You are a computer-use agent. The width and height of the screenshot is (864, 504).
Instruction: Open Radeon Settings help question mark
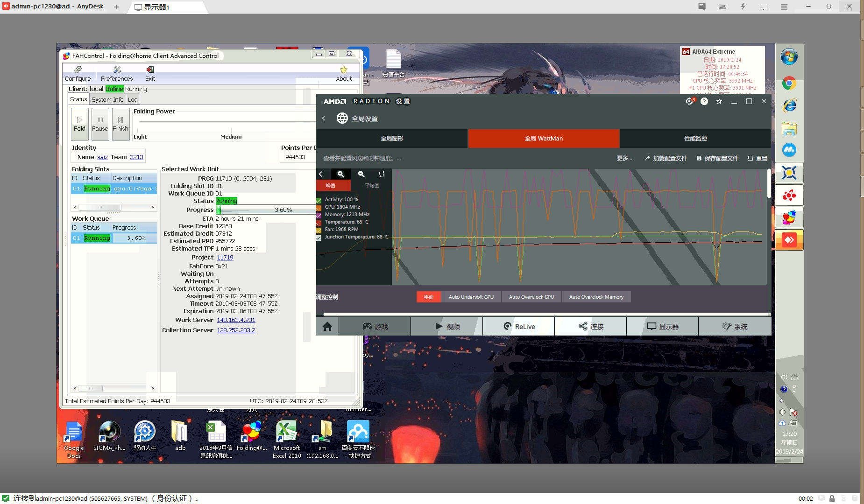[x=704, y=101]
